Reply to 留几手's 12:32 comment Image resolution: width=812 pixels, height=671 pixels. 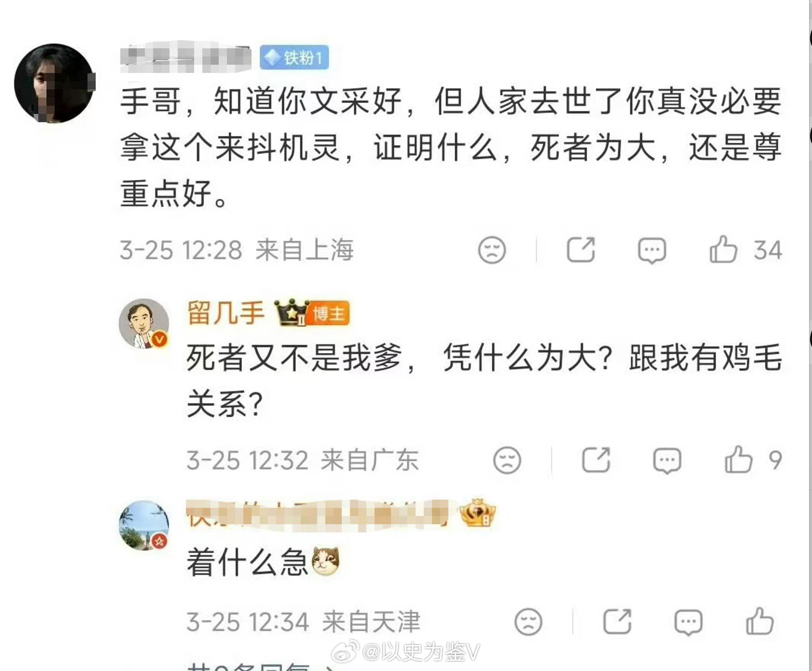click(x=667, y=460)
